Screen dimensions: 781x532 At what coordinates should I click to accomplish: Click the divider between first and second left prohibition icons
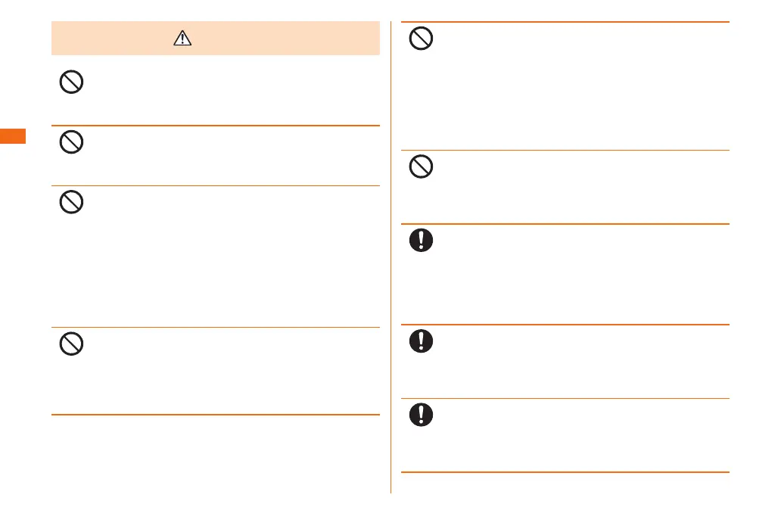[x=215, y=126]
